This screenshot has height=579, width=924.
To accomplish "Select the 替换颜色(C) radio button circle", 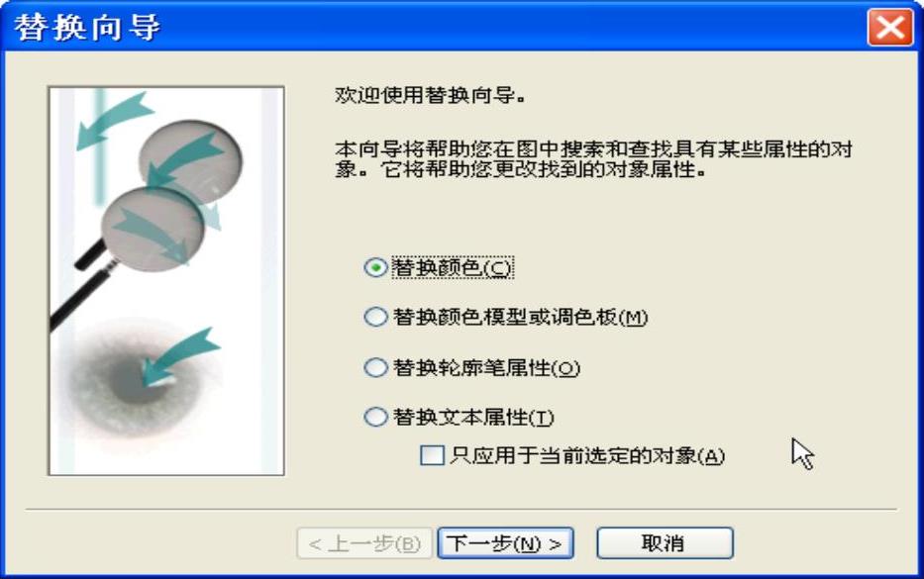I will coord(375,268).
